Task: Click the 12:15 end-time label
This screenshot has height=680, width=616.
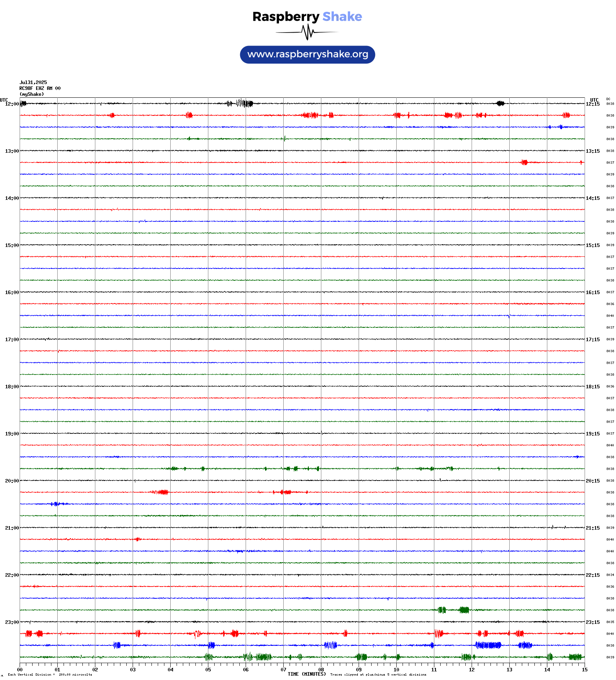Action: coord(593,104)
